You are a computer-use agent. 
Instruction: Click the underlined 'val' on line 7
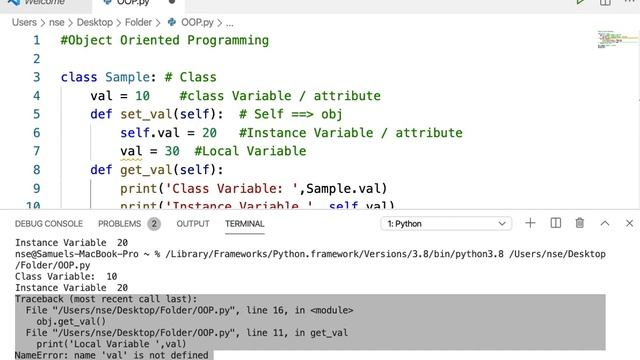(x=131, y=151)
